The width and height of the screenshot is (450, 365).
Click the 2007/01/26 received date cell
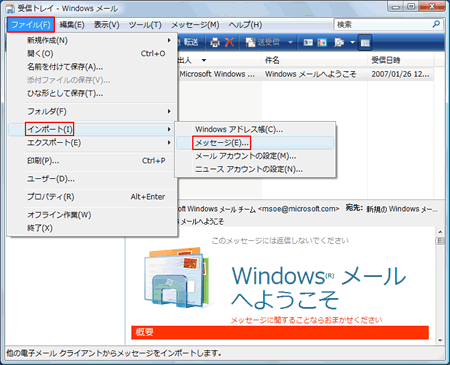401,74
